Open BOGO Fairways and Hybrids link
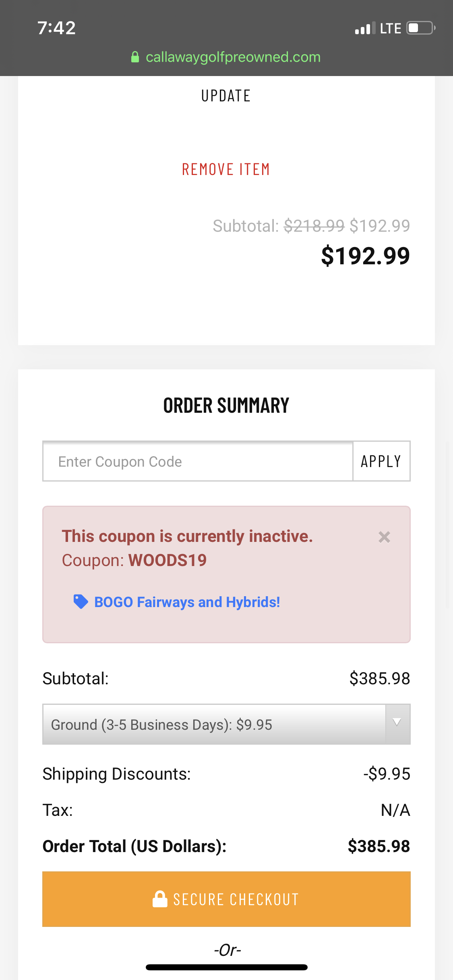The width and height of the screenshot is (453, 980). 187,602
